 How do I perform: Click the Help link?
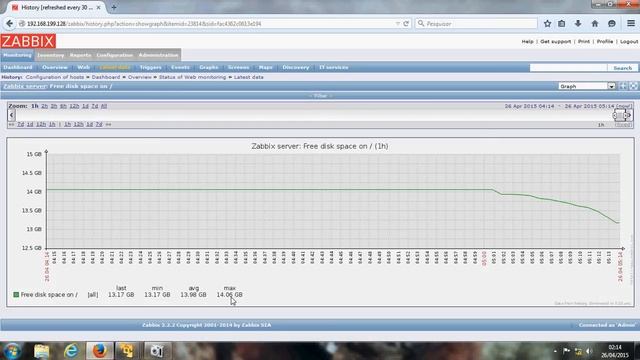click(527, 42)
